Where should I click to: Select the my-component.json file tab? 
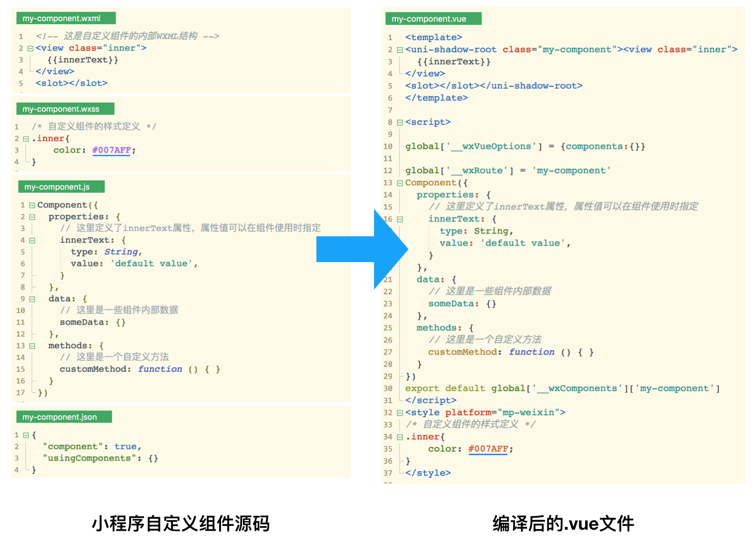tap(64, 417)
